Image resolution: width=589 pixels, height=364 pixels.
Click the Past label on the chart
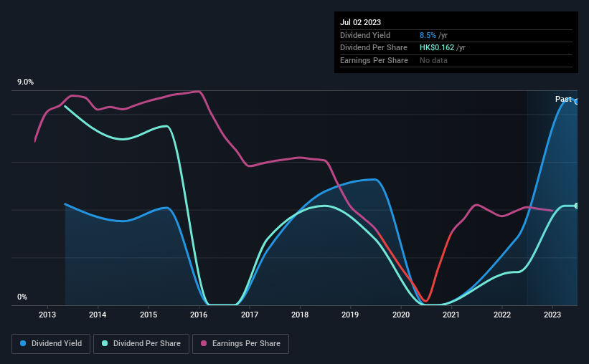point(563,99)
